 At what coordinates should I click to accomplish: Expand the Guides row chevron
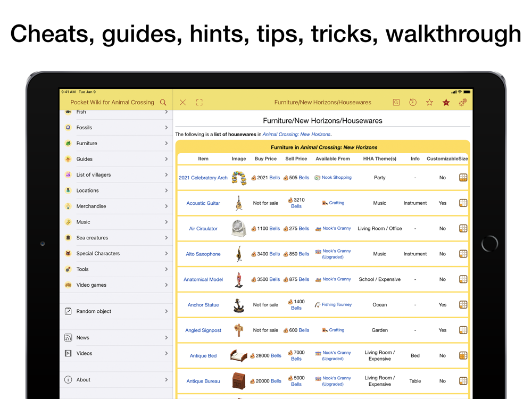(166, 159)
